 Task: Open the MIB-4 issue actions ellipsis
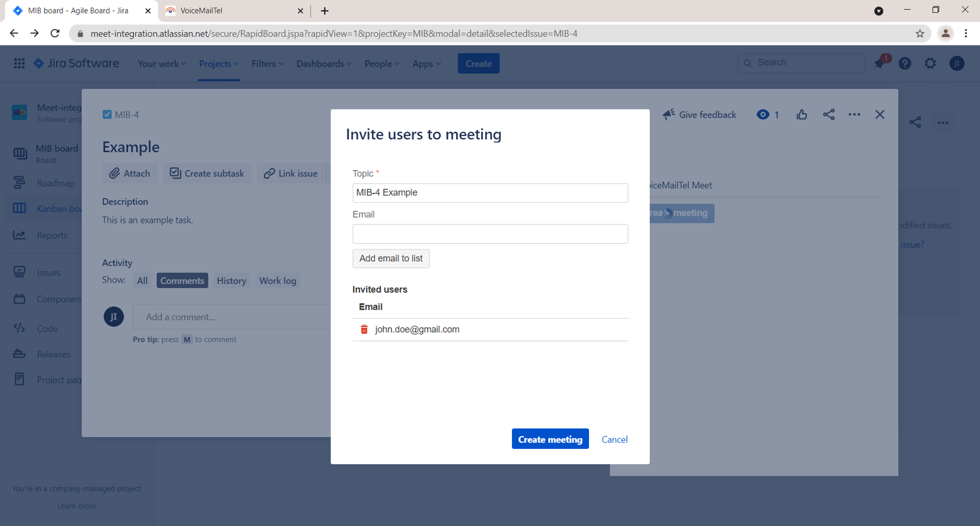854,115
